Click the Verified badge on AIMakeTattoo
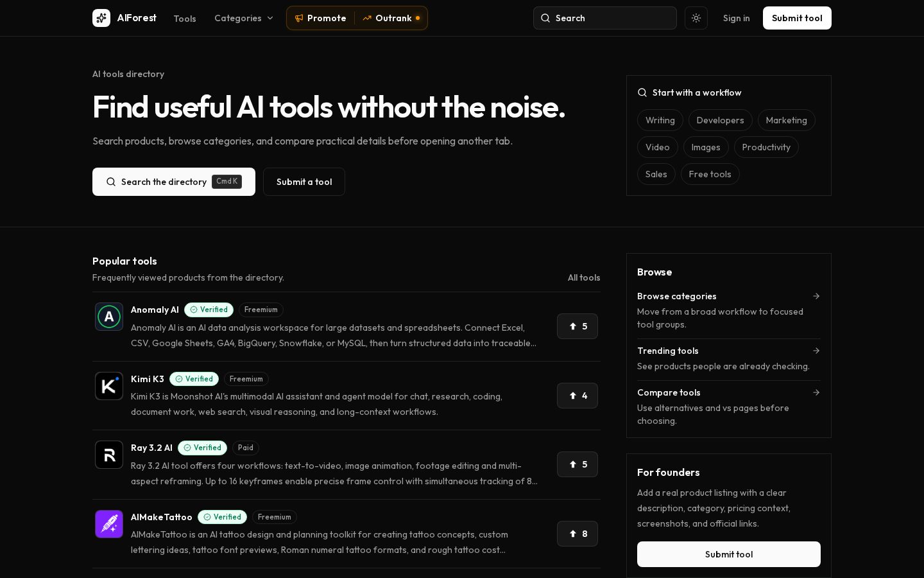The width and height of the screenshot is (924, 578). coord(222,517)
